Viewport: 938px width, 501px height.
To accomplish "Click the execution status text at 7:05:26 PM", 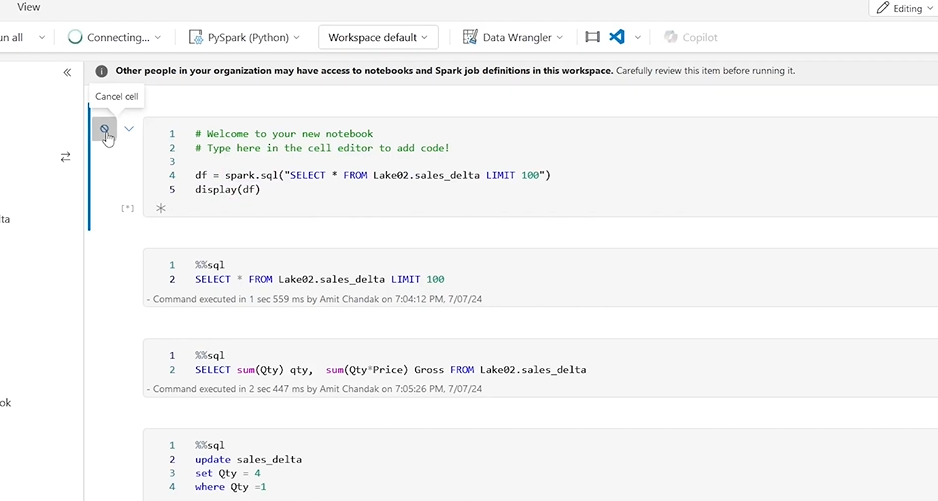I will tap(314, 388).
